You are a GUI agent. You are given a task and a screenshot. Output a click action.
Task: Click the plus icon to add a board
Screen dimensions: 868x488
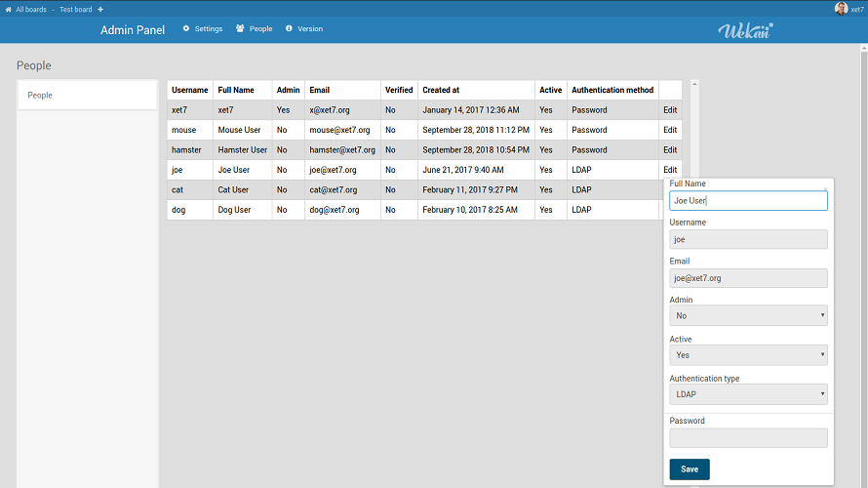click(x=100, y=9)
